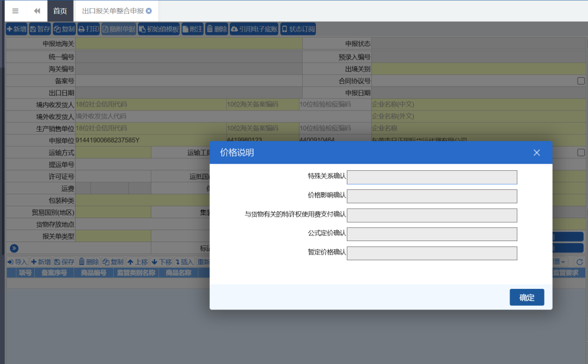Click the 引用电子底账 cloud button
588x364 pixels.
pos(254,29)
